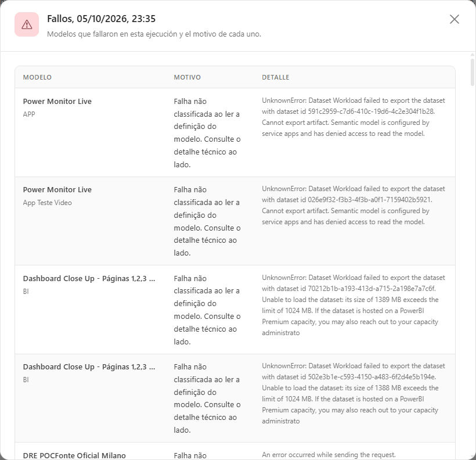
Task: Click the first Dashboard Close Up model name
Action: pyautogui.click(x=89, y=279)
